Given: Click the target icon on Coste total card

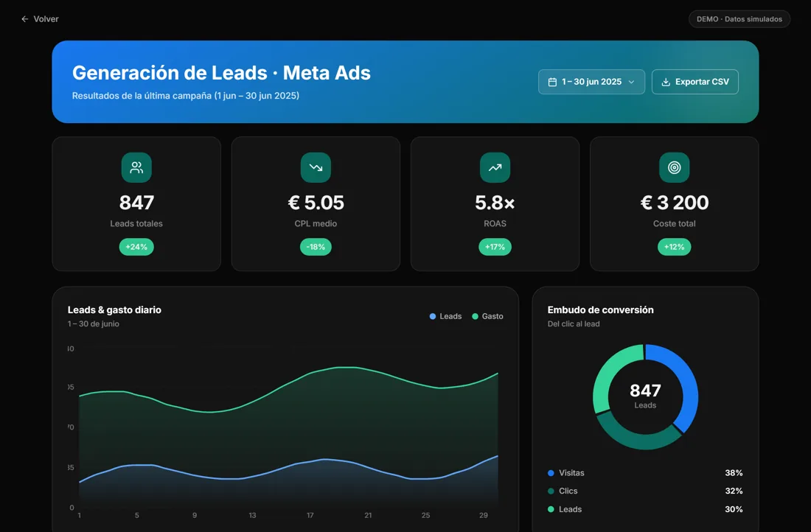Looking at the screenshot, I should click(674, 167).
